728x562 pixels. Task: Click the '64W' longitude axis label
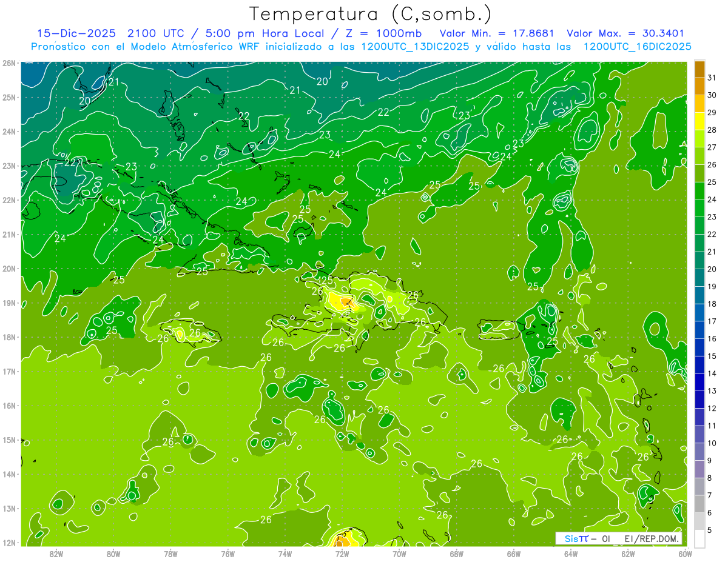point(571,554)
